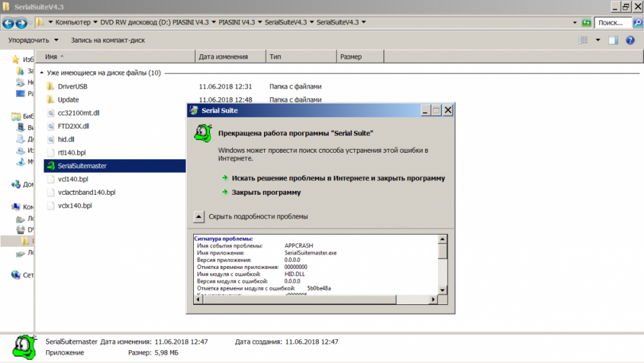Image resolution: width=644 pixels, height=363 pixels.
Task: Click the Libraries icon in sidebar
Action: pos(15,116)
